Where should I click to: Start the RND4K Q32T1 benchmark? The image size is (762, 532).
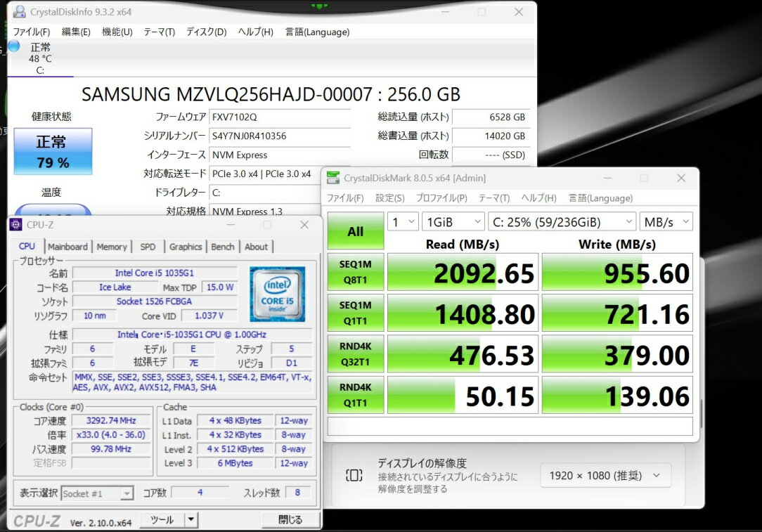(355, 353)
